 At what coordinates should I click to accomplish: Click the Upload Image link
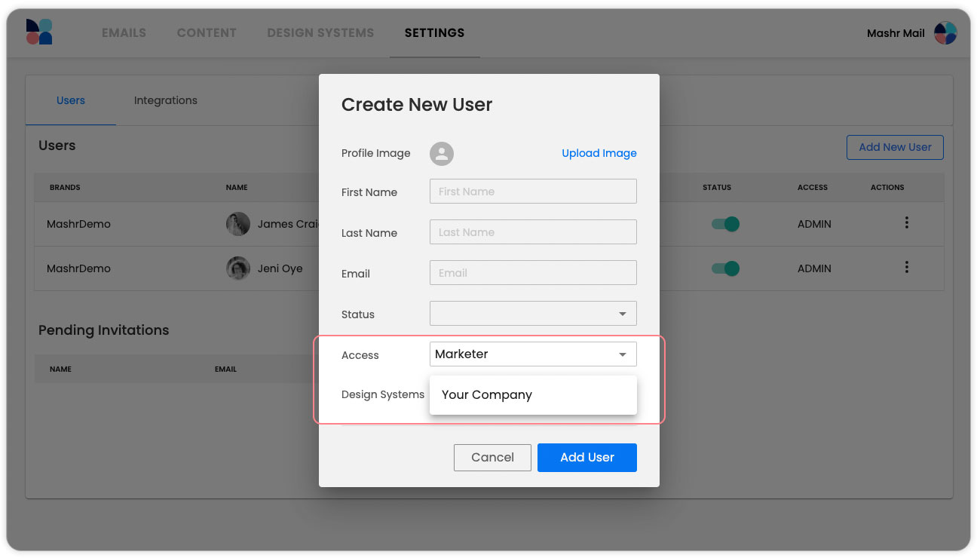[x=599, y=153]
